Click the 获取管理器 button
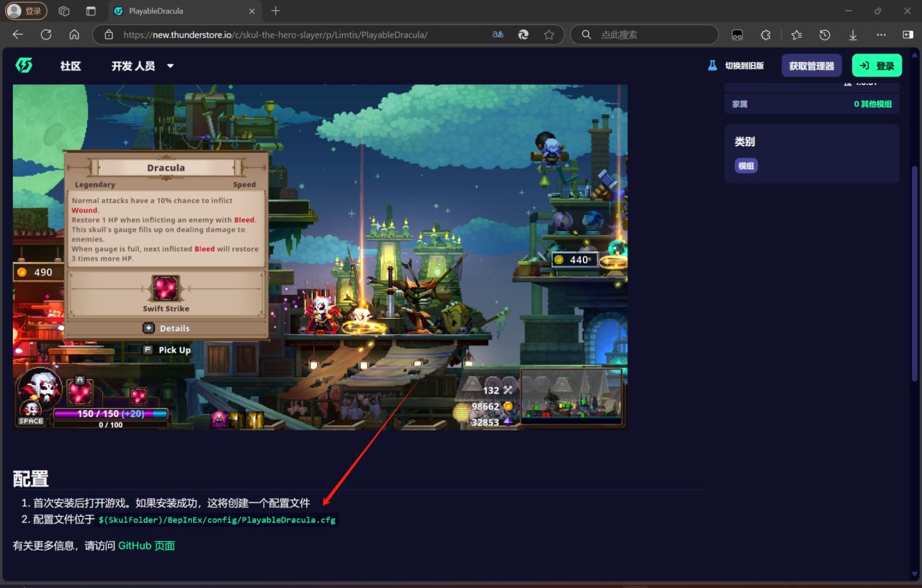 coord(812,65)
